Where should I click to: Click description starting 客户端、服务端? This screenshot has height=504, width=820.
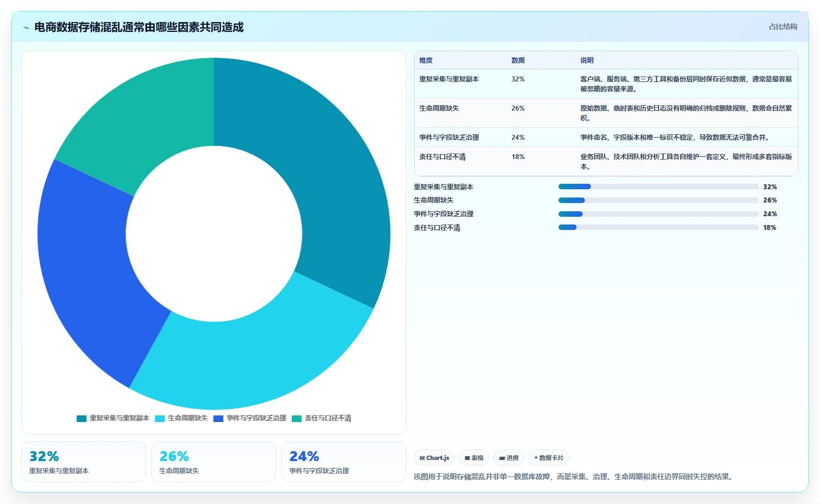686,84
